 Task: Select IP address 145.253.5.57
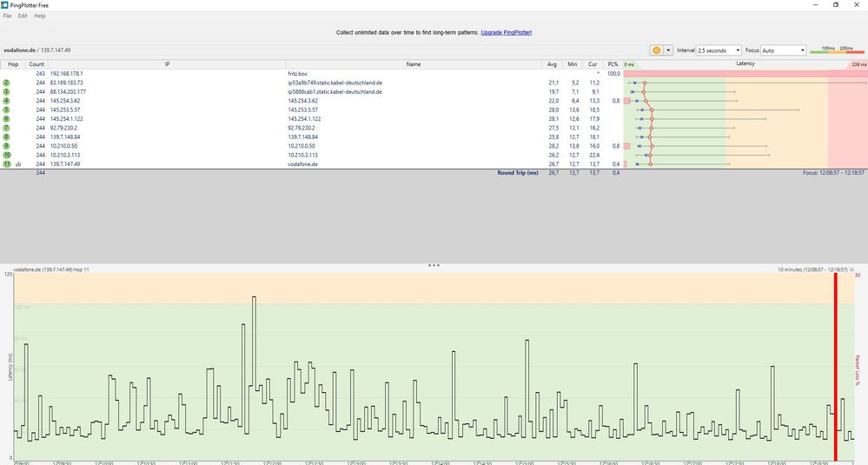(65, 110)
